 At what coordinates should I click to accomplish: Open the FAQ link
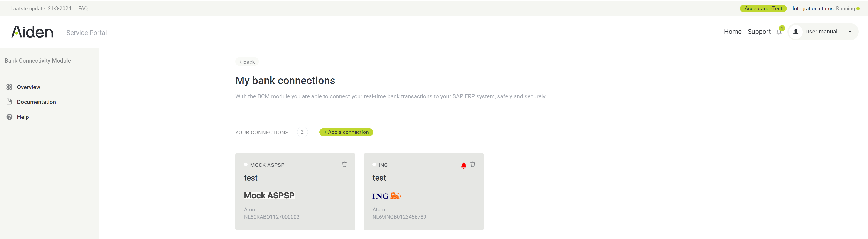pyautogui.click(x=83, y=8)
